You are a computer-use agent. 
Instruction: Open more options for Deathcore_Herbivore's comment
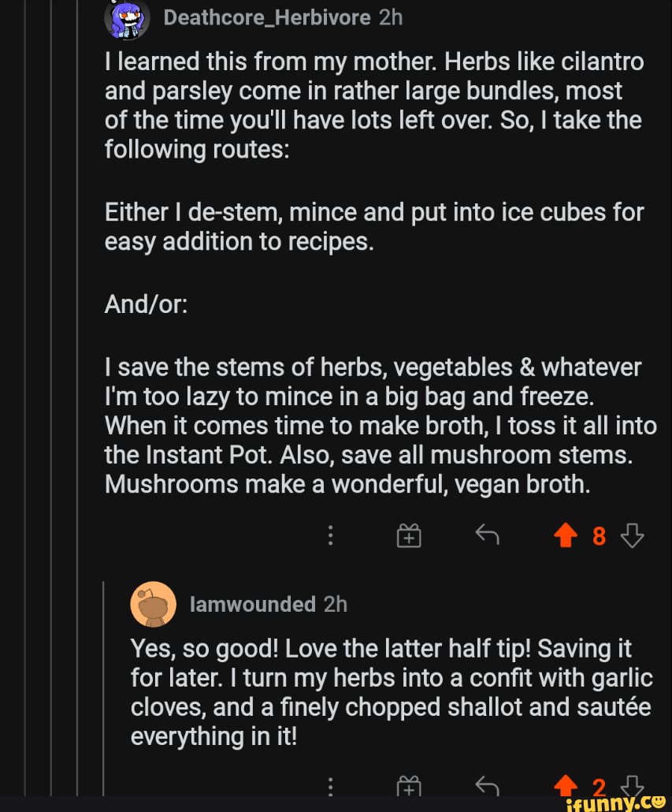click(331, 536)
